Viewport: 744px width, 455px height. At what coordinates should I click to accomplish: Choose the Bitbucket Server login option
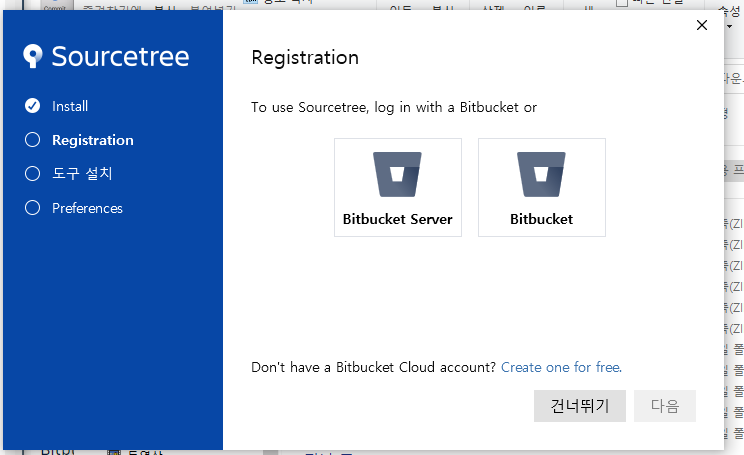pyautogui.click(x=398, y=187)
